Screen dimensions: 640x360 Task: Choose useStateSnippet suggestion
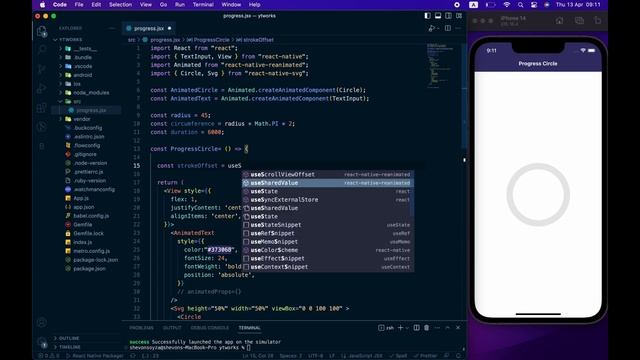(328, 225)
